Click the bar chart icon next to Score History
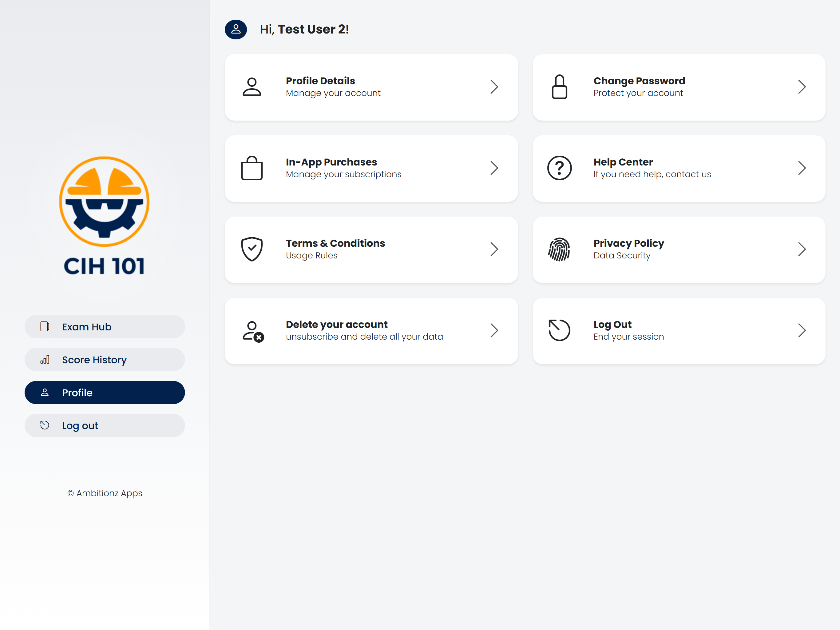Screen dimensions: 840x630 45,360
